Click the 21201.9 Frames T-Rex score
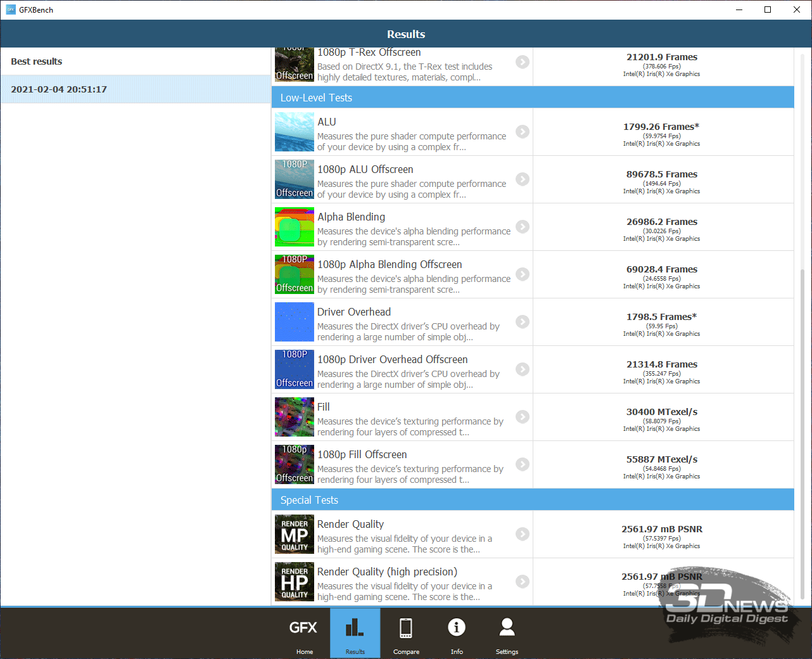The height and width of the screenshot is (659, 812). pyautogui.click(x=662, y=57)
